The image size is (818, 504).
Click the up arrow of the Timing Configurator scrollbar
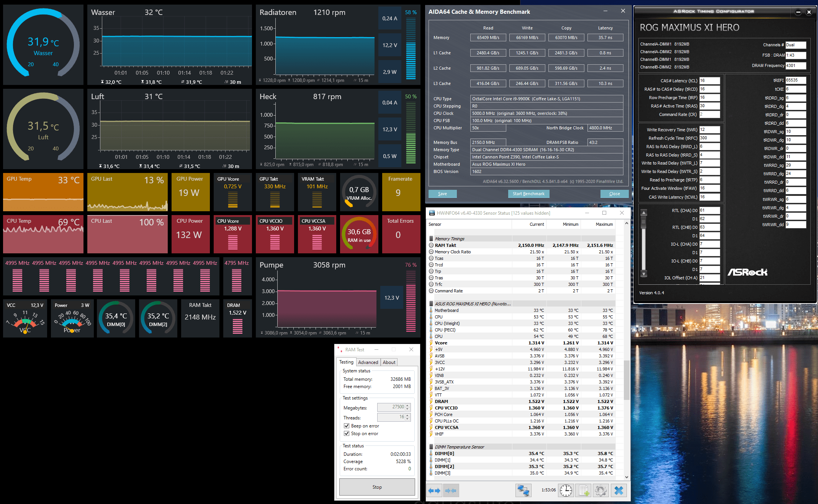644,212
